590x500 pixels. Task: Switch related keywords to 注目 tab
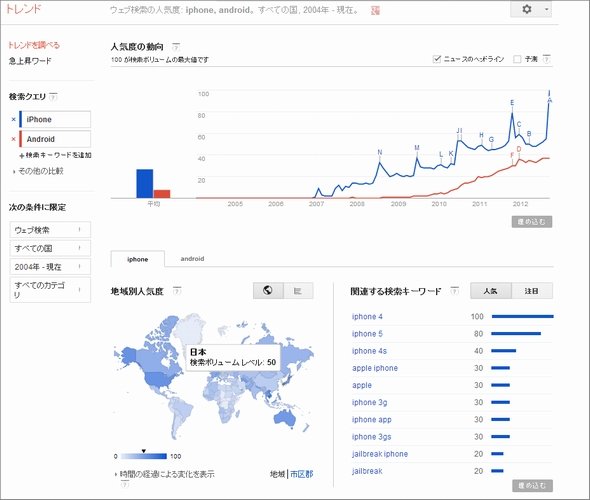[532, 291]
